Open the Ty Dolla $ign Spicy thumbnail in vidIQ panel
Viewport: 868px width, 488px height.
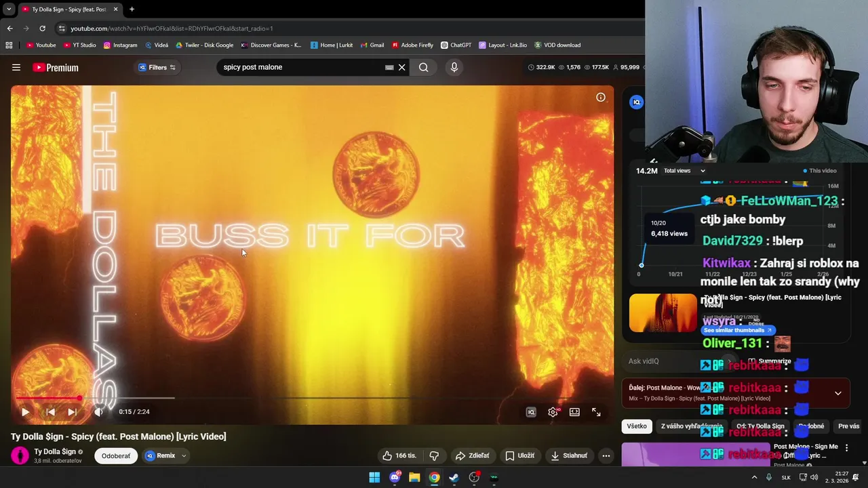point(663,312)
